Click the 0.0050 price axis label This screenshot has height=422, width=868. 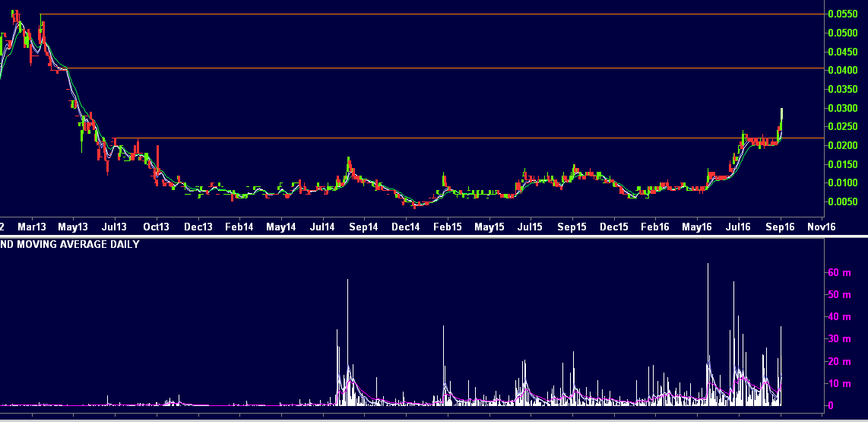[844, 201]
